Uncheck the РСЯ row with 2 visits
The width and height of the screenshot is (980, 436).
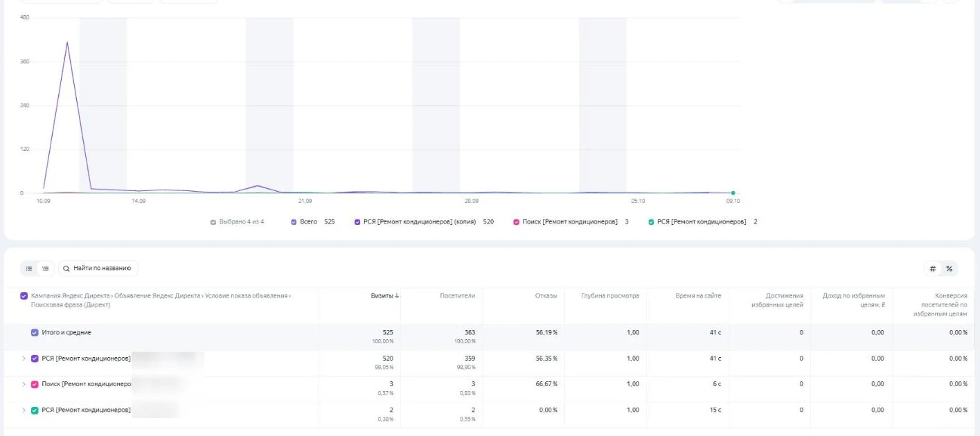pyautogui.click(x=35, y=410)
